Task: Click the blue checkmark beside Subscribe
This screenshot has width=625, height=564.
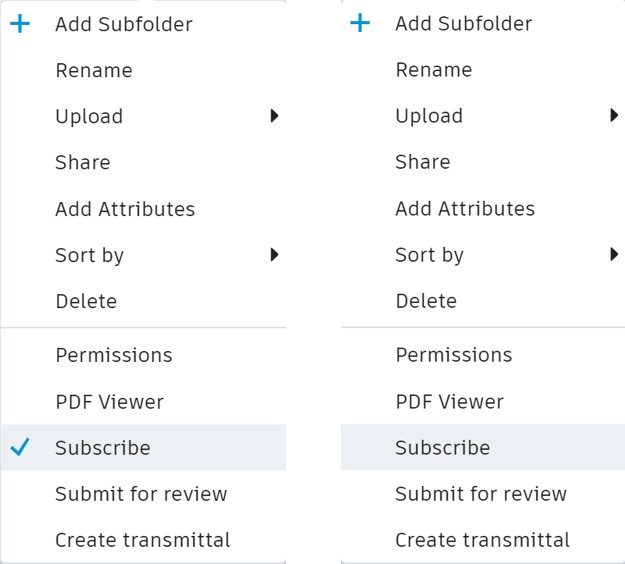Action: (x=20, y=448)
